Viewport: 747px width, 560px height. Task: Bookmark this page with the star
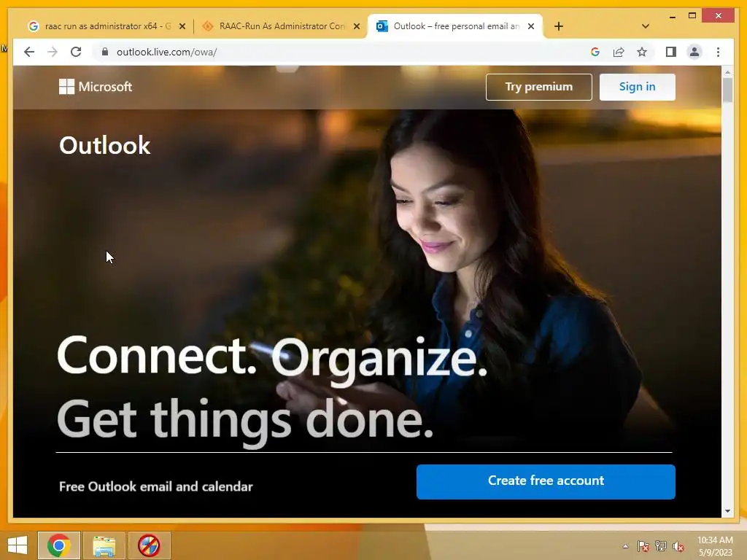pos(642,52)
